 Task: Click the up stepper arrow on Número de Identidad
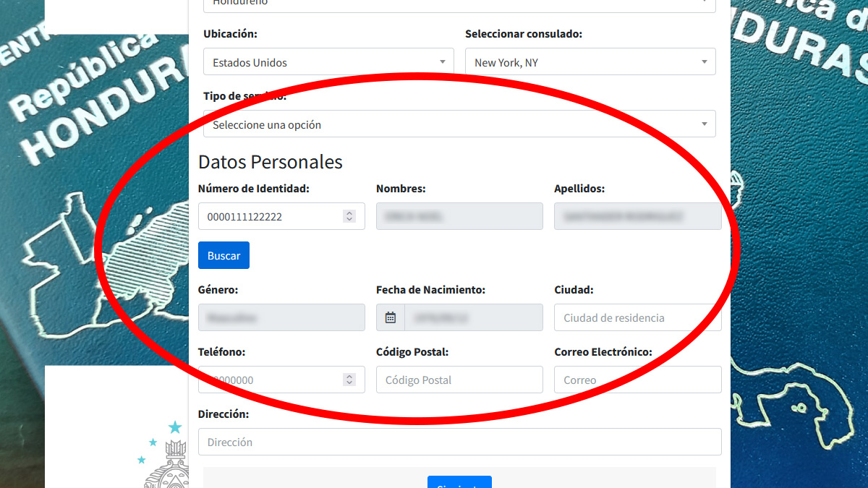click(349, 212)
